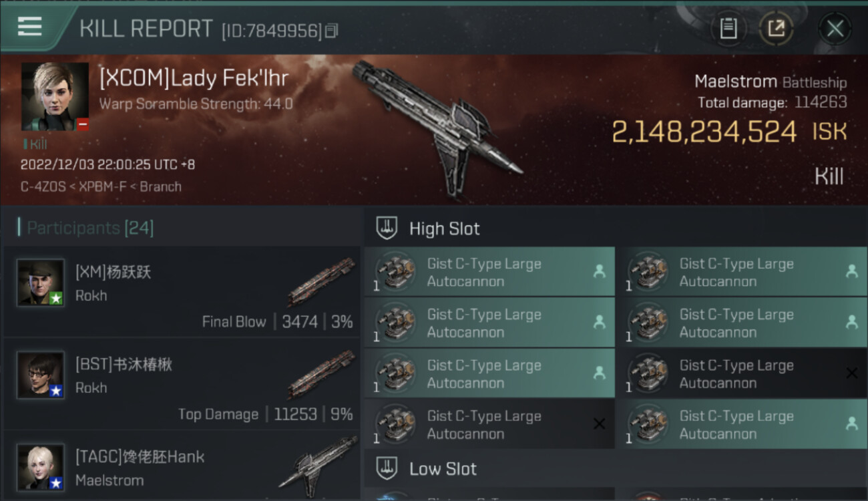Click the destroyed X marker in right column

click(851, 373)
